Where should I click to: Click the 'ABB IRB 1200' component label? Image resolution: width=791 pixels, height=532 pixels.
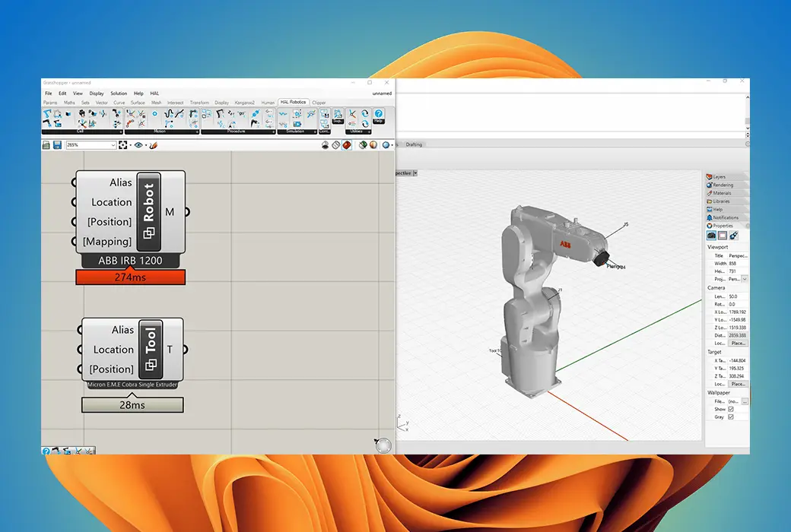pyautogui.click(x=130, y=261)
